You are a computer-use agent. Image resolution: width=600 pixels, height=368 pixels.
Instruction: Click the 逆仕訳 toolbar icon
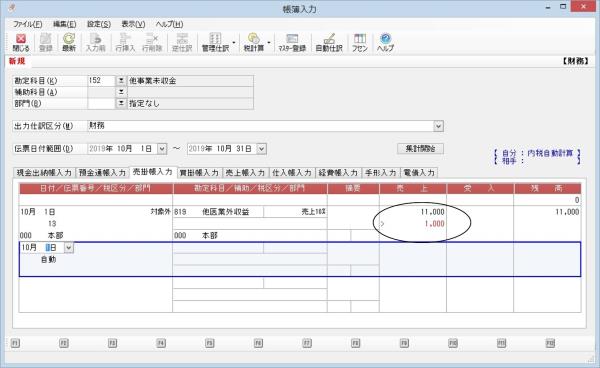point(182,42)
